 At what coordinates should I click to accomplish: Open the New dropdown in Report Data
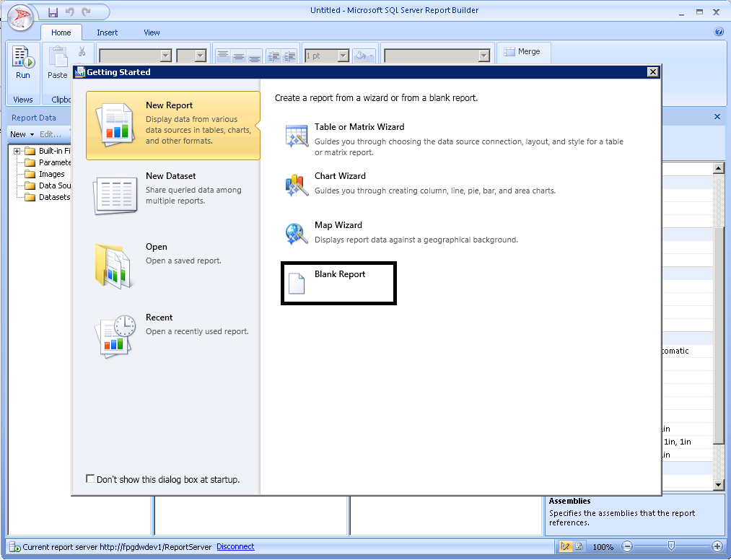click(22, 134)
